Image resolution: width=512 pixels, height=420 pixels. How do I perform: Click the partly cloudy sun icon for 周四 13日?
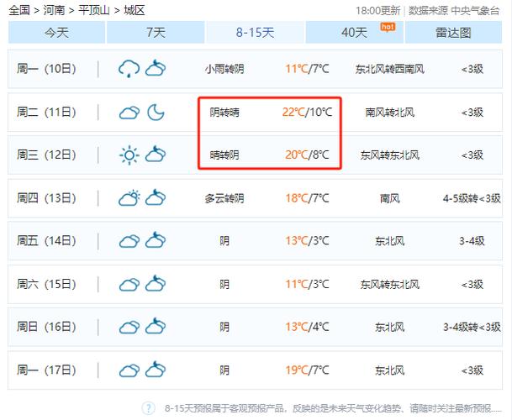click(x=129, y=197)
